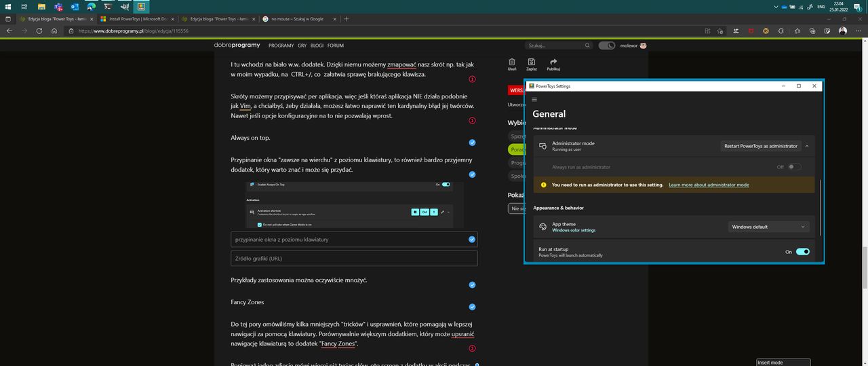
Task: Click the Usuń trash icon
Action: [x=512, y=62]
